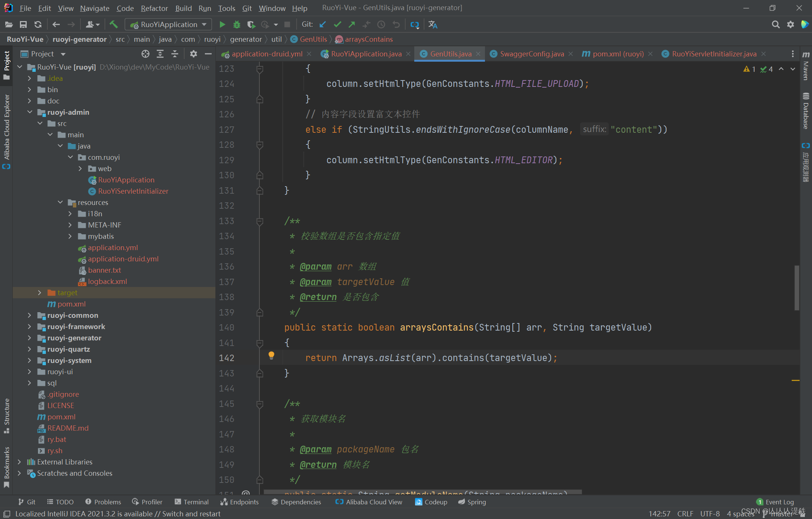Click the Build project hammer icon

[x=113, y=24]
